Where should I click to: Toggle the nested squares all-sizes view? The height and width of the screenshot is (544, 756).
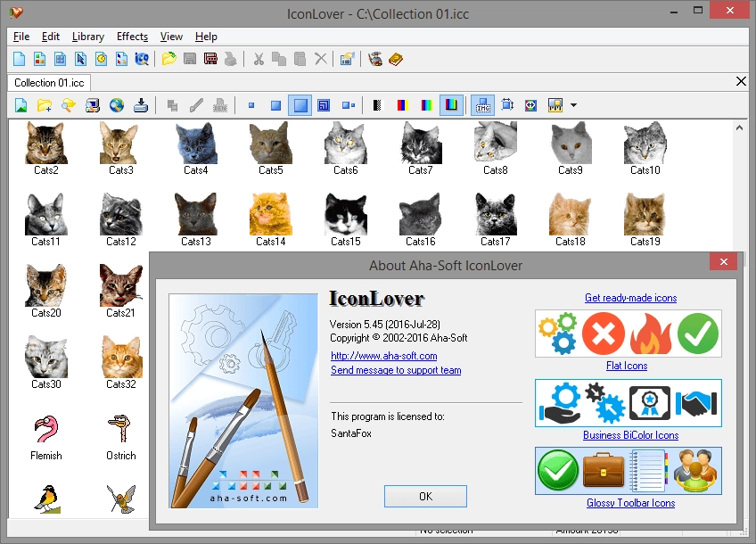[324, 105]
